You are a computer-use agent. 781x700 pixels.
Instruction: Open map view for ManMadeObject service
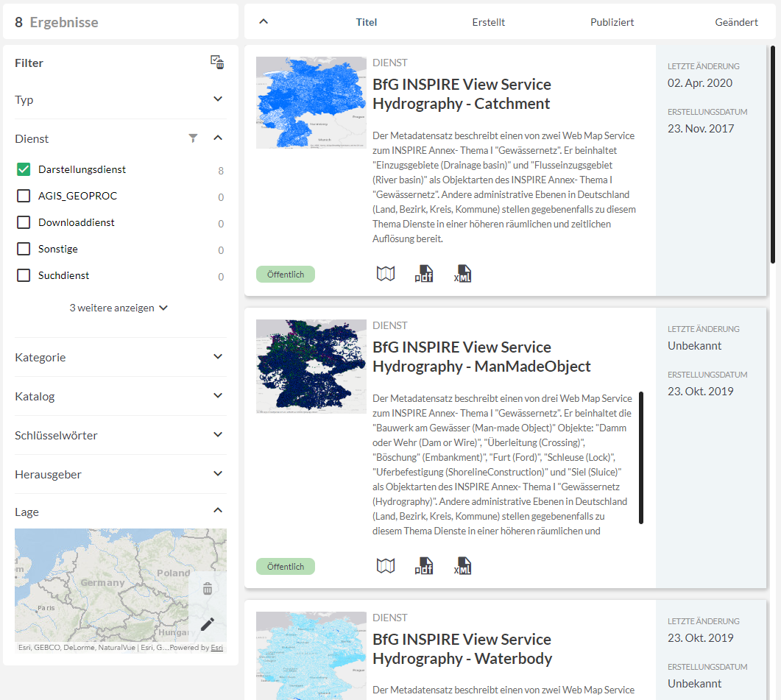386,566
